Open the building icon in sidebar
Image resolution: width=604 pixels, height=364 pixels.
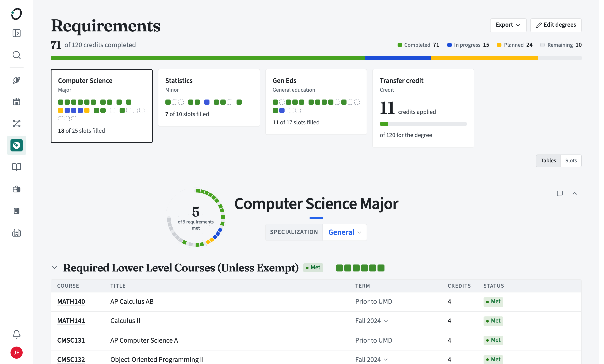(16, 233)
